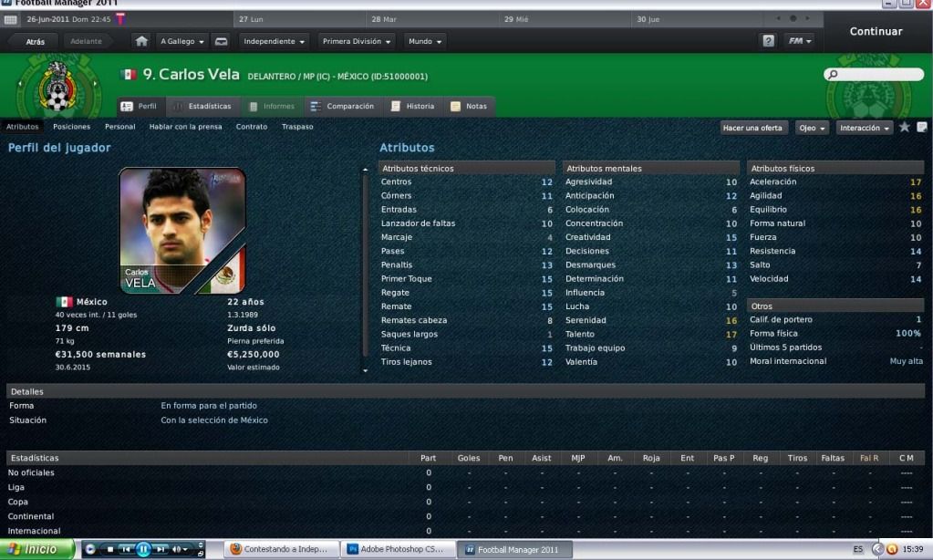Select the 29 Mié calendar day
Viewport: 933px width, 560px height.
click(565, 19)
